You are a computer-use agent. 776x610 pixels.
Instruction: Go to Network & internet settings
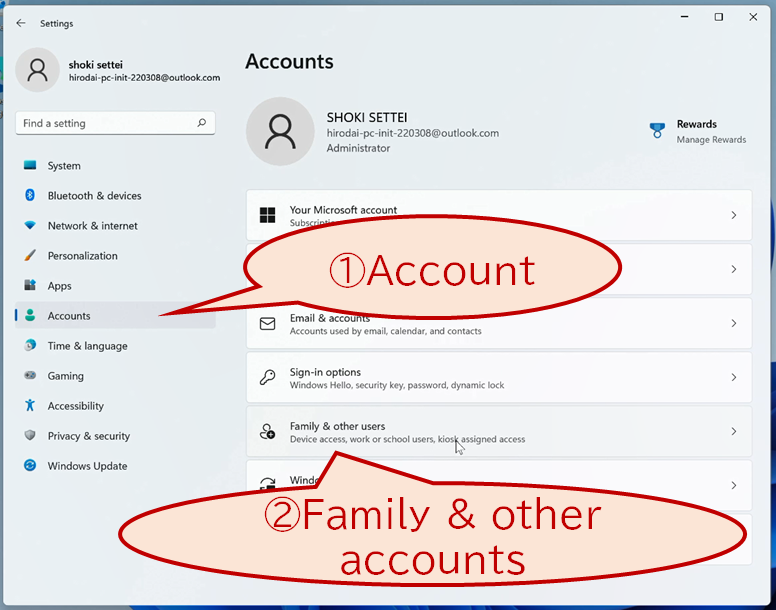tap(115, 226)
